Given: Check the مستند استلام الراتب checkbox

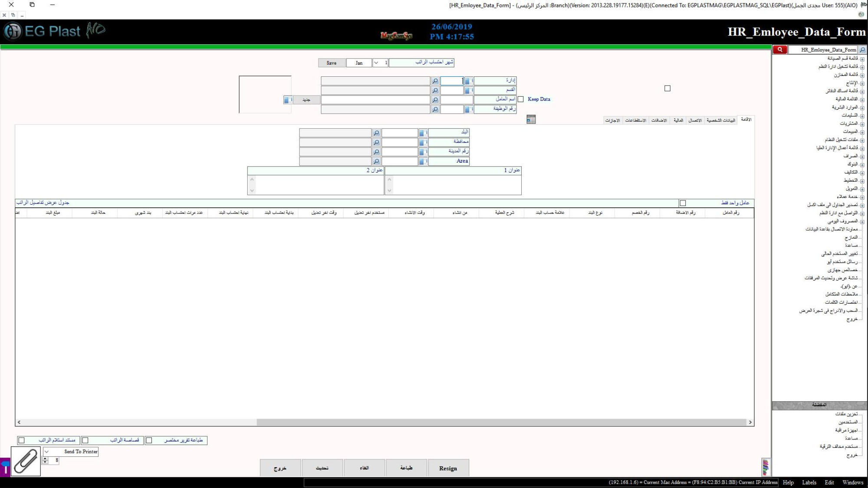Looking at the screenshot, I should tap(22, 440).
